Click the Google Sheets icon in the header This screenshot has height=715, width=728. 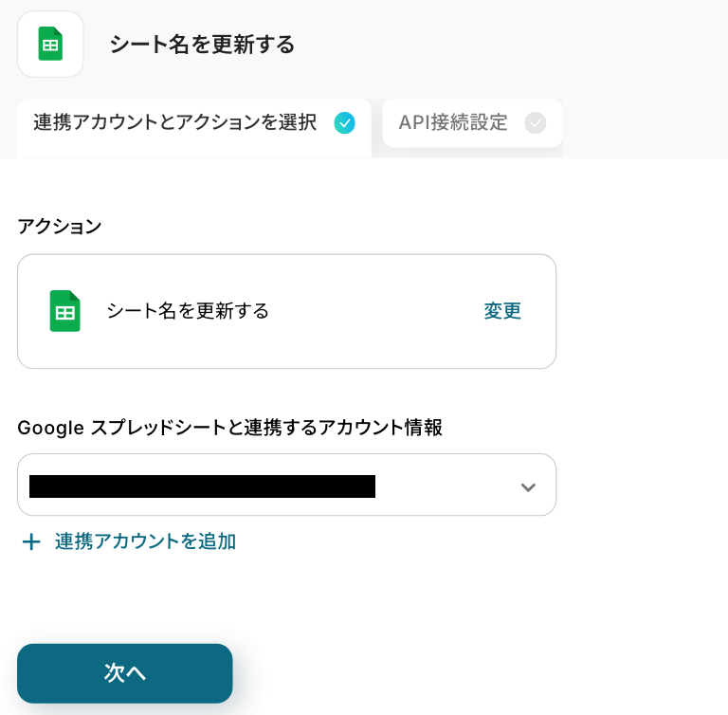point(50,44)
